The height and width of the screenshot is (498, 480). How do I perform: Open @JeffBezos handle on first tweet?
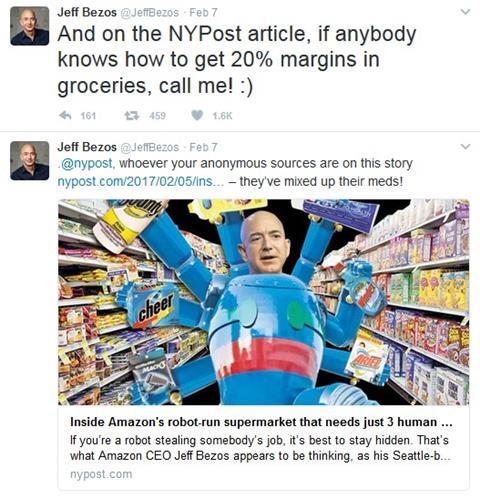pyautogui.click(x=149, y=13)
